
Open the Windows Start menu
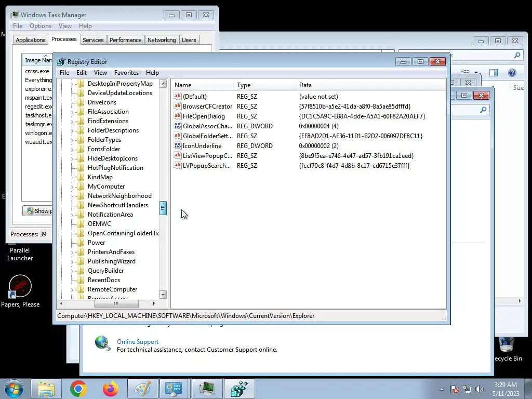coord(14,389)
